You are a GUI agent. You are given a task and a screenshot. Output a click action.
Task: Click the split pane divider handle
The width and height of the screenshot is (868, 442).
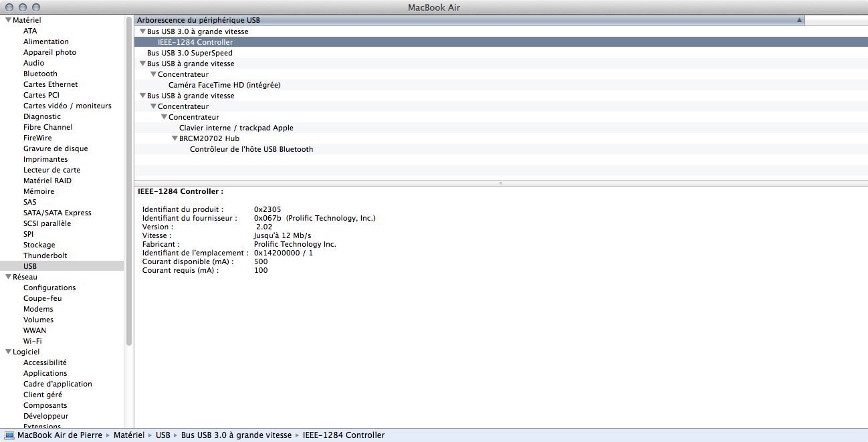[x=501, y=183]
